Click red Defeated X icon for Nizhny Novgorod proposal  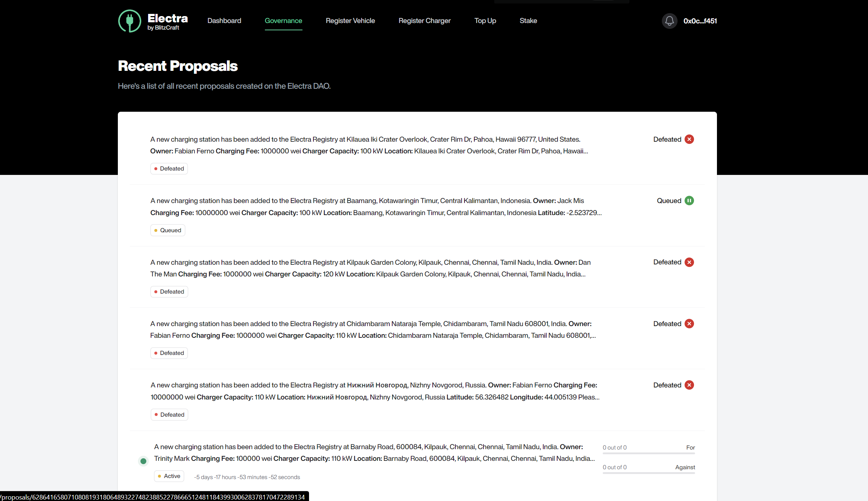[x=689, y=385]
